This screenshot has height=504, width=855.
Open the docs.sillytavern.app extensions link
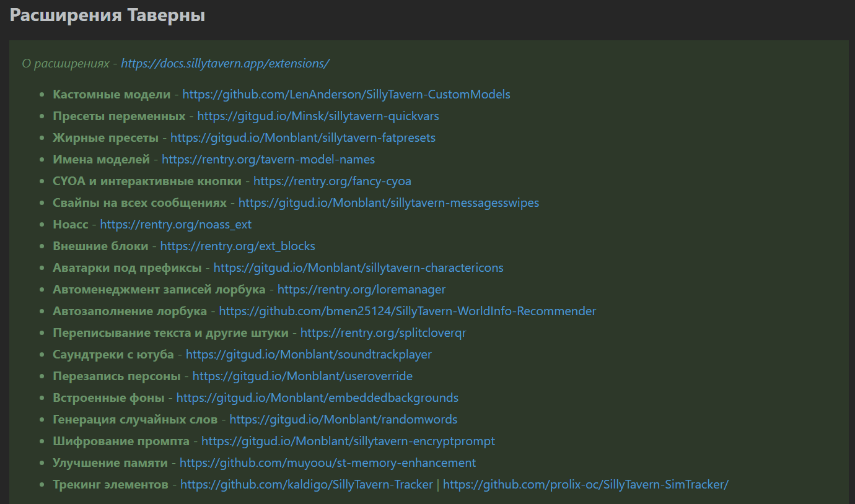225,63
